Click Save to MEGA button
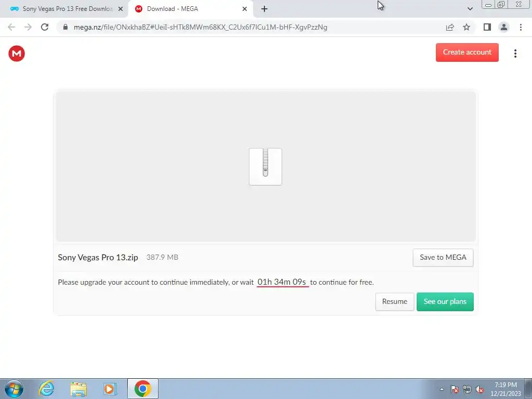This screenshot has height=399, width=532. 443,258
